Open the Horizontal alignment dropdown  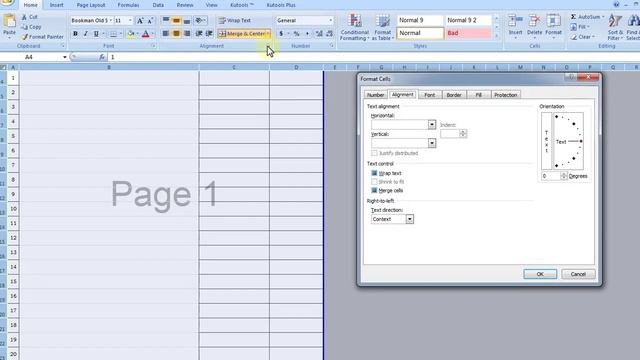431,124
